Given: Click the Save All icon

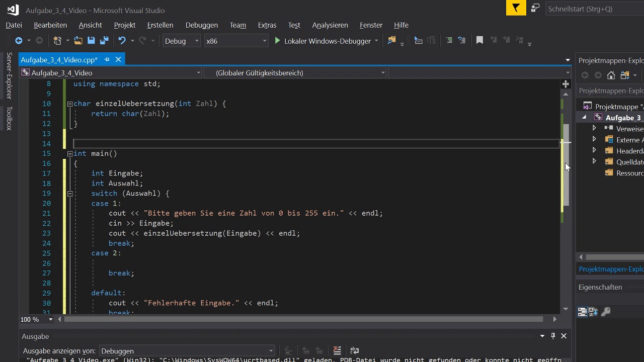Looking at the screenshot, I should click(104, 41).
